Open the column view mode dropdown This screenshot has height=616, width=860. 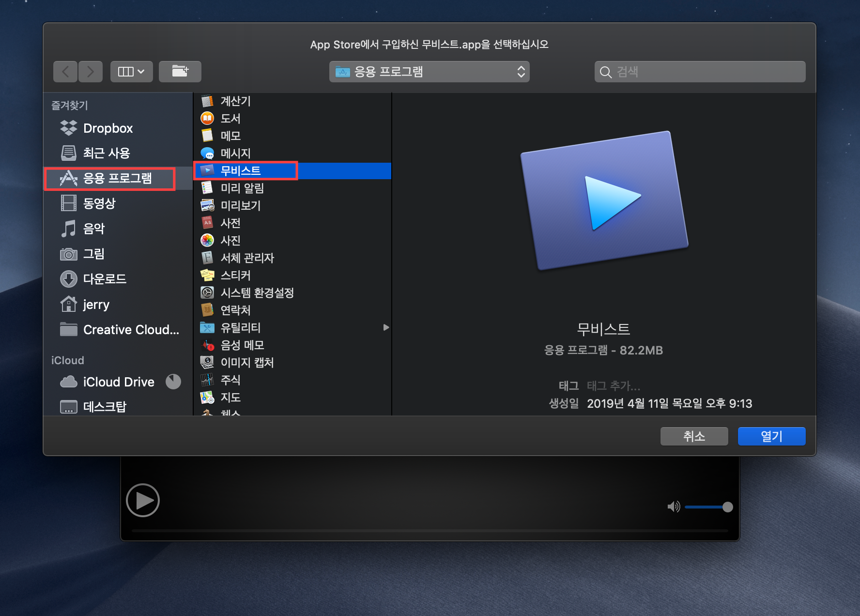point(131,72)
